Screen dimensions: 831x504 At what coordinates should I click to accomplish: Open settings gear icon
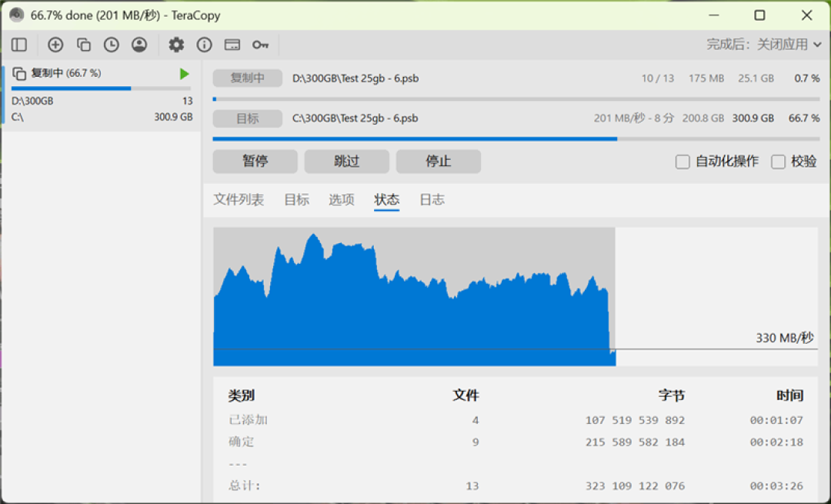176,45
